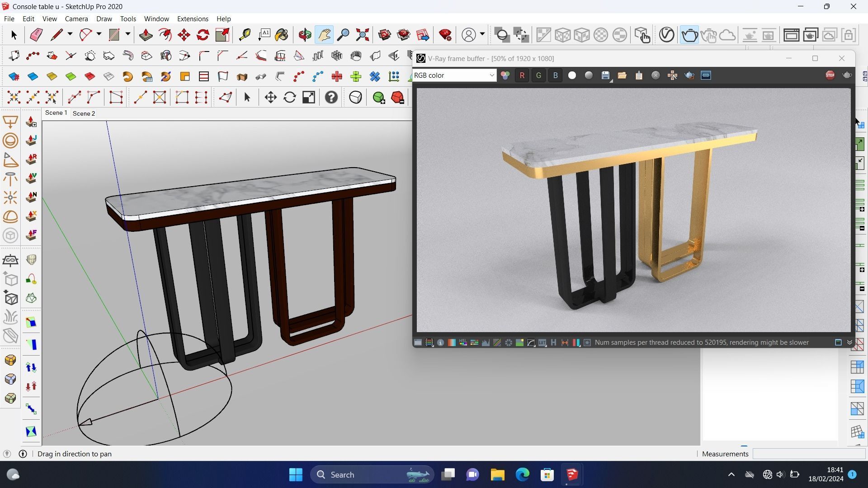Viewport: 868px width, 488px height.
Task: Open the Tools menu
Action: [x=128, y=19]
